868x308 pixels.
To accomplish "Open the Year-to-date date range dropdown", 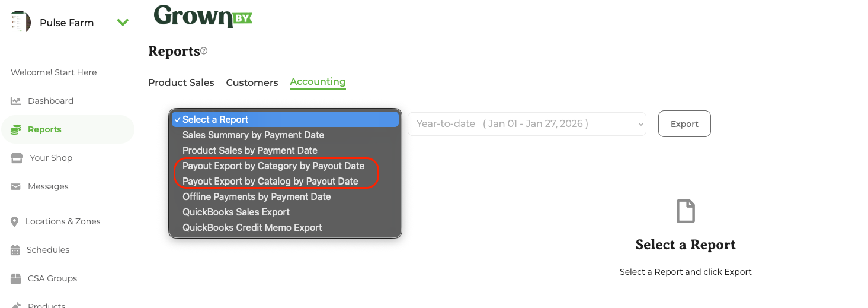I will pos(527,124).
